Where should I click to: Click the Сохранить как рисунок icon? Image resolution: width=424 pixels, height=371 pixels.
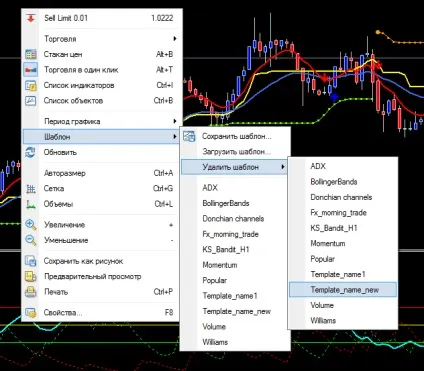[x=31, y=261]
